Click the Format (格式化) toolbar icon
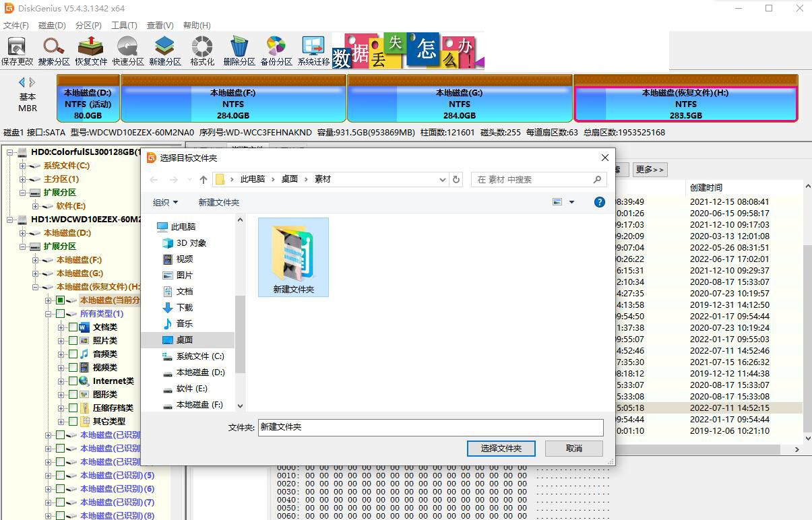Screen dimensions: 812x520 click(202, 51)
